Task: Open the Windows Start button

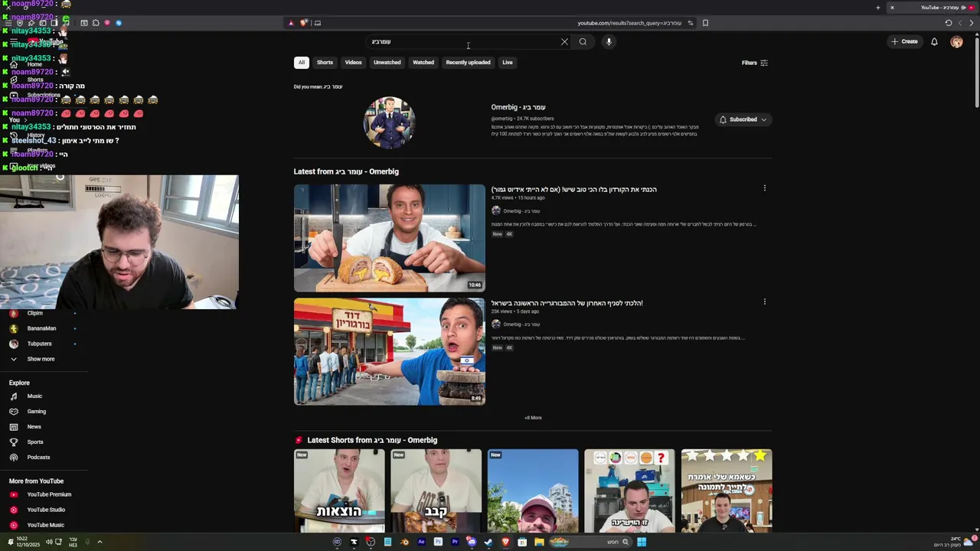Action: [x=642, y=542]
